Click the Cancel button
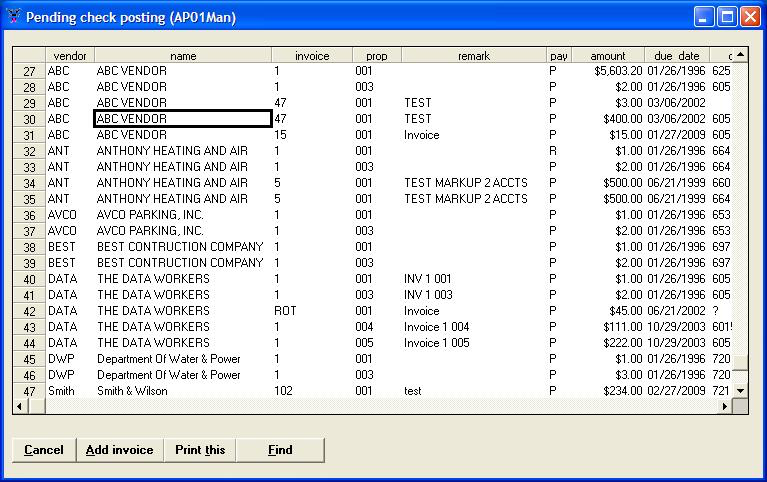Viewport: 767px width, 482px height. pyautogui.click(x=44, y=450)
